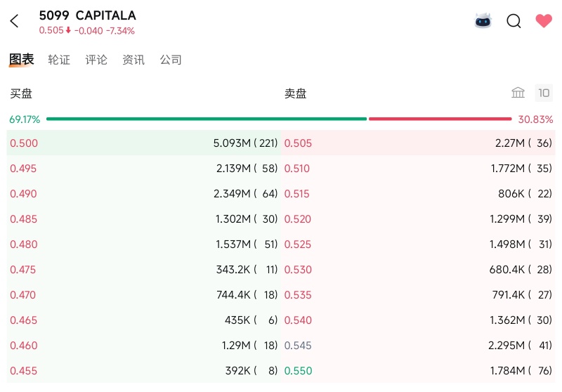Open the 公司 tab
562x392 pixels.
[x=171, y=60]
